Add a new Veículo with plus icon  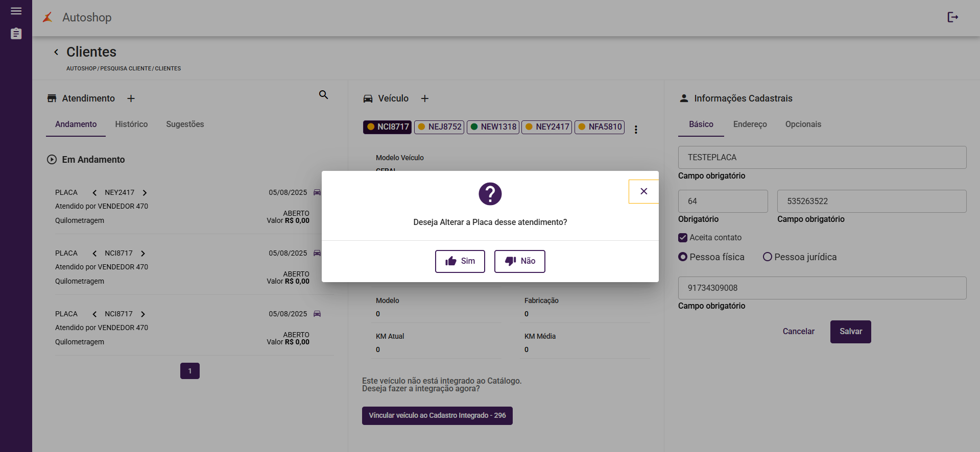(x=424, y=98)
